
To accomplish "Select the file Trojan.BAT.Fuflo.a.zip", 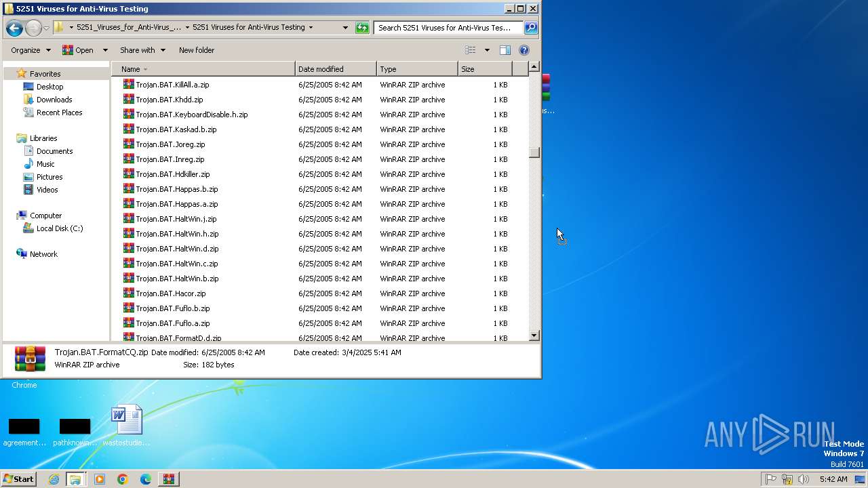I will click(x=172, y=323).
